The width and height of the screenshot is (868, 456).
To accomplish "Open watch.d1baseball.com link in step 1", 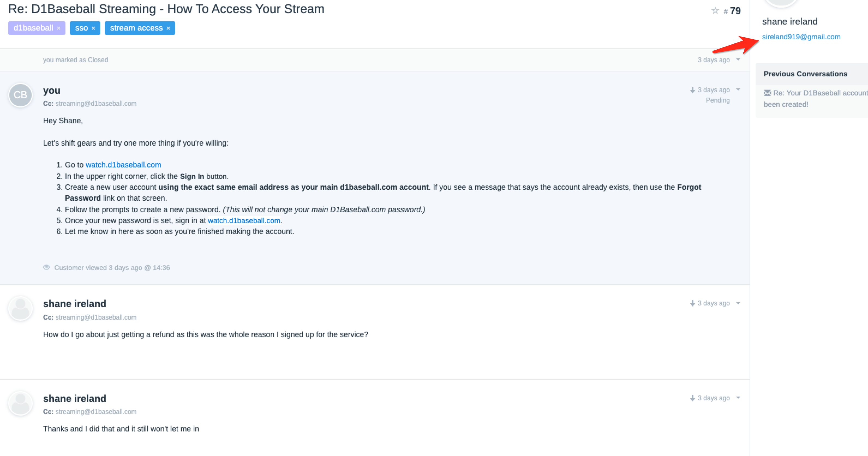I will tap(123, 165).
